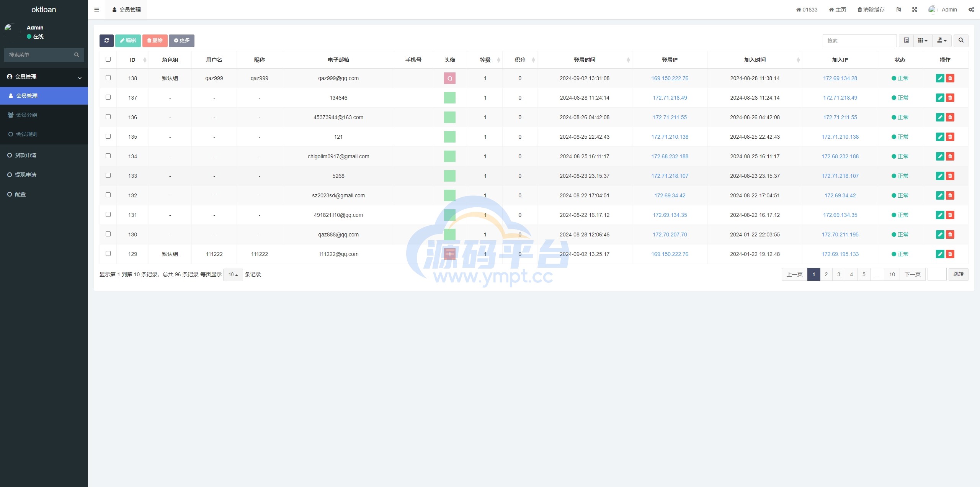
Task: Delete member row 136 with red trash icon
Action: [950, 117]
